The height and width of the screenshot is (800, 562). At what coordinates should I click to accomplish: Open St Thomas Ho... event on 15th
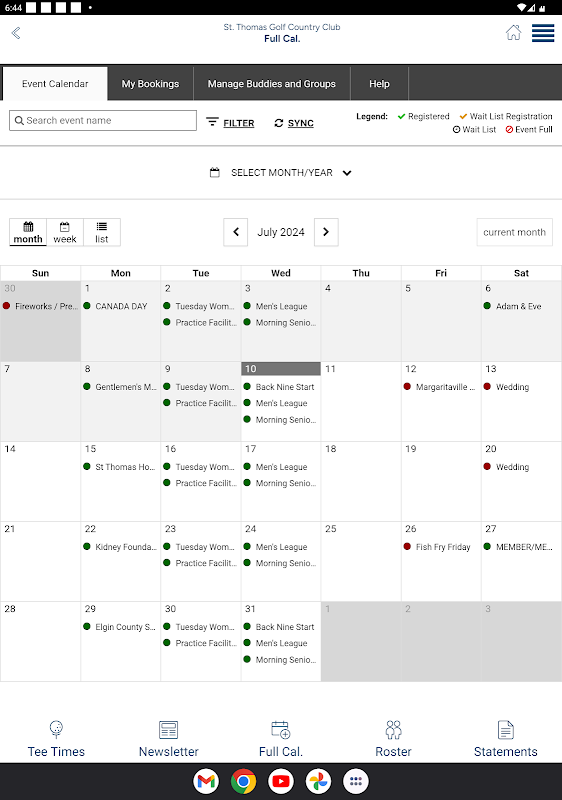(x=120, y=467)
